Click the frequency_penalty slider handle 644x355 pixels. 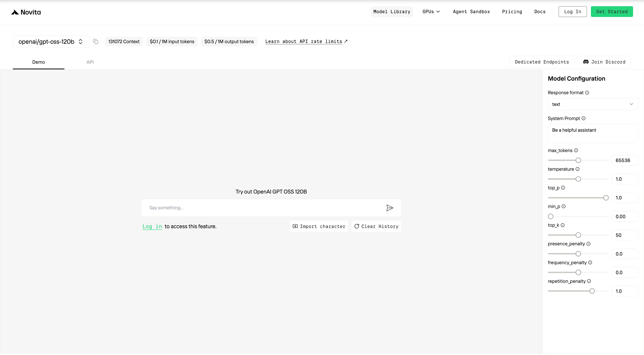(578, 273)
